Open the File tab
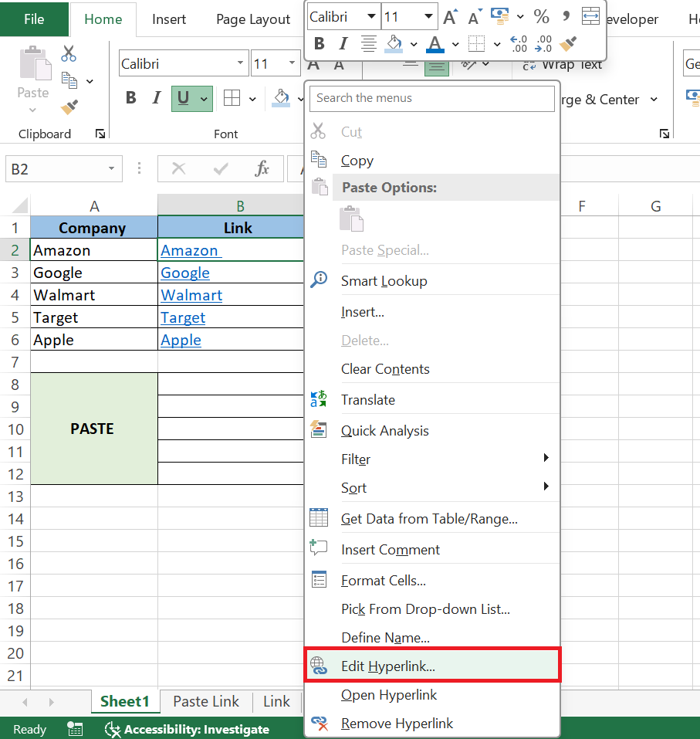This screenshot has width=700, height=739. point(34,19)
